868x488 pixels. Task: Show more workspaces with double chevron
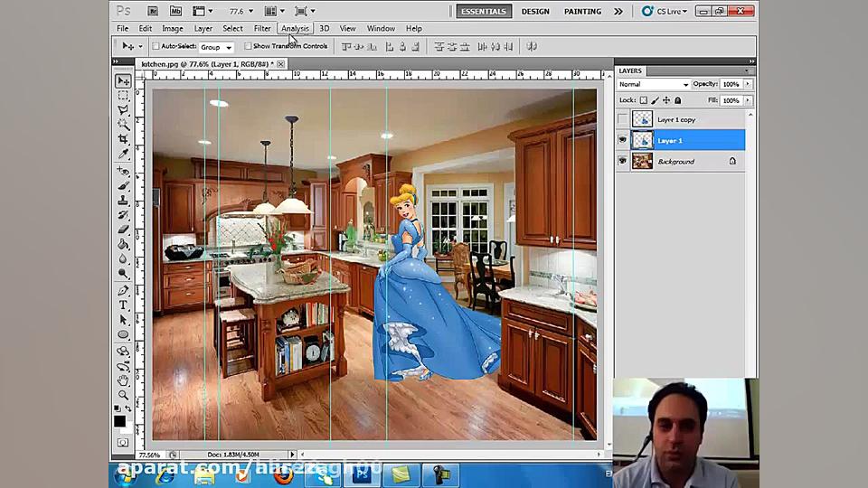pyautogui.click(x=618, y=11)
